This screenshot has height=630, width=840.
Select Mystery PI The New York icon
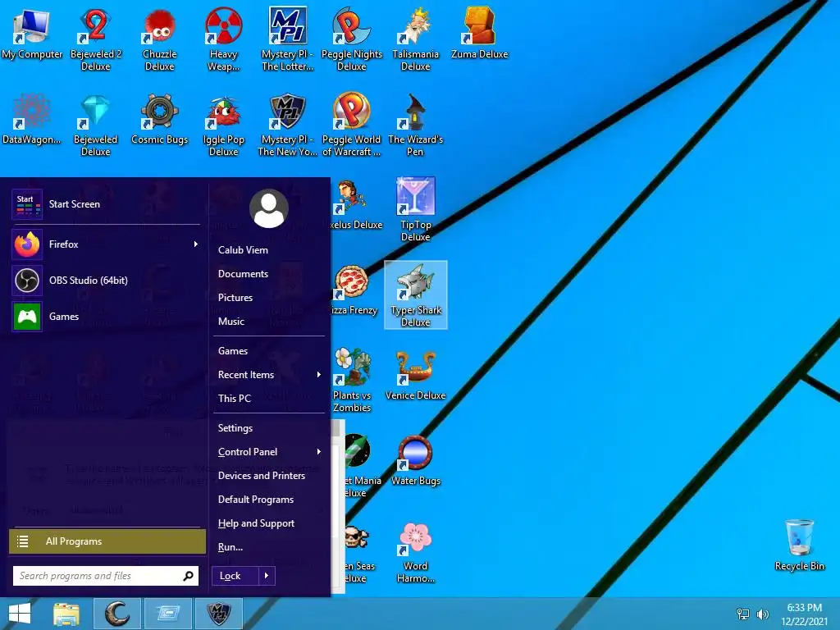coord(288,125)
